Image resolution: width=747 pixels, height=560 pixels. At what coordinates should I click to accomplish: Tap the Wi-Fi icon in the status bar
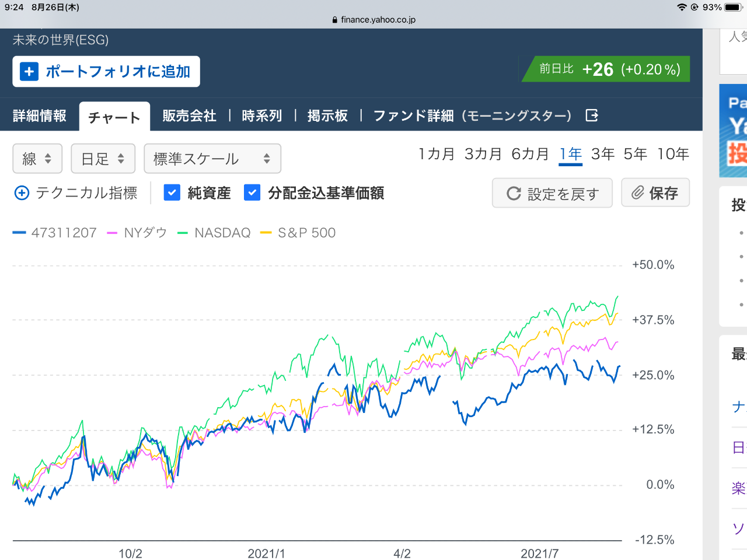point(682,7)
